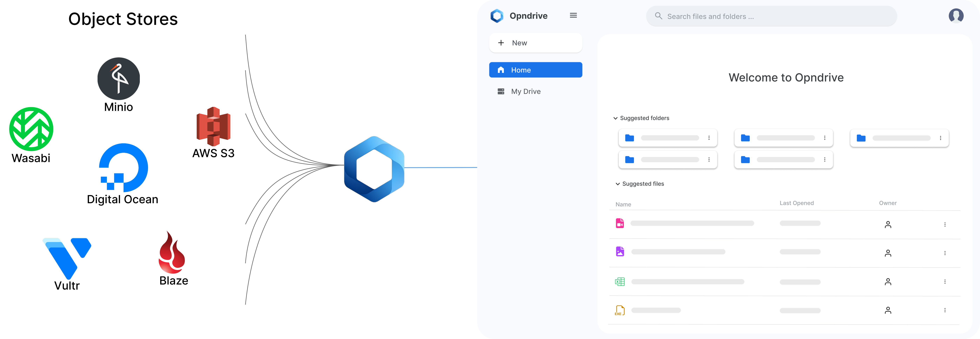Click the Opndrive logo in the header

[x=497, y=16]
